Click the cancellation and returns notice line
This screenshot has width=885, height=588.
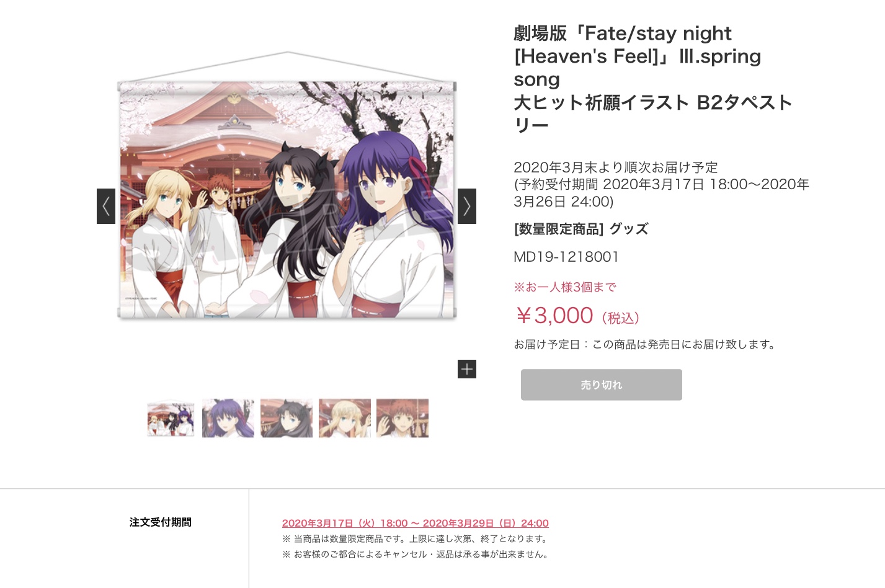417,555
